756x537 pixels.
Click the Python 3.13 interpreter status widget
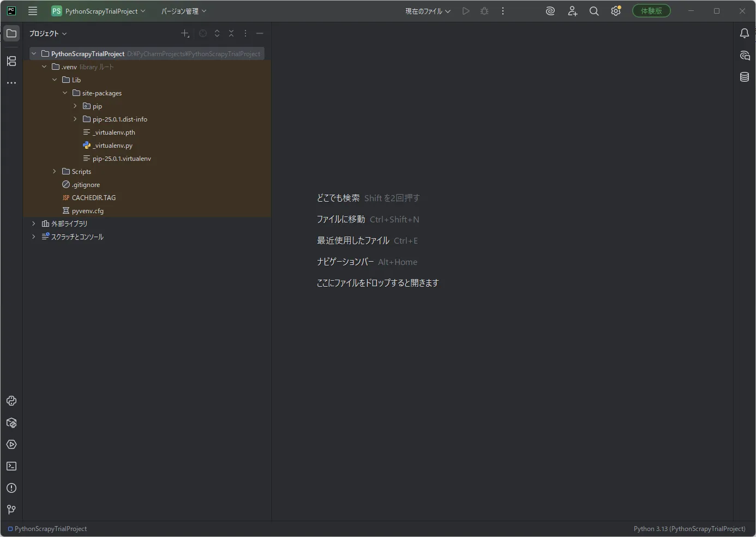[689, 529]
